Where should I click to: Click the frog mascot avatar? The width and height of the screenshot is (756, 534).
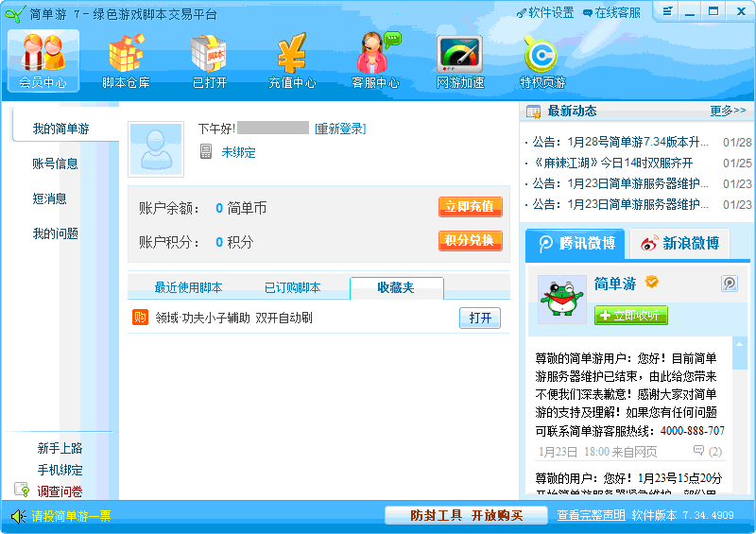(561, 299)
